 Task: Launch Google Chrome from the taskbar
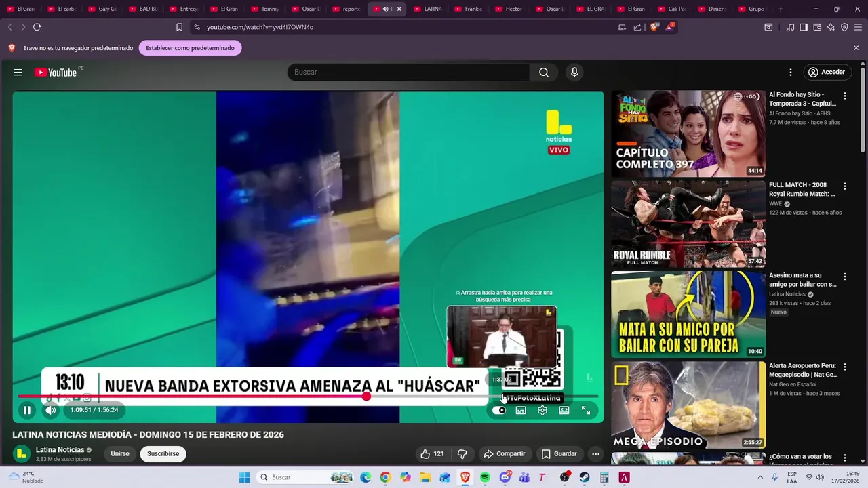(385, 477)
